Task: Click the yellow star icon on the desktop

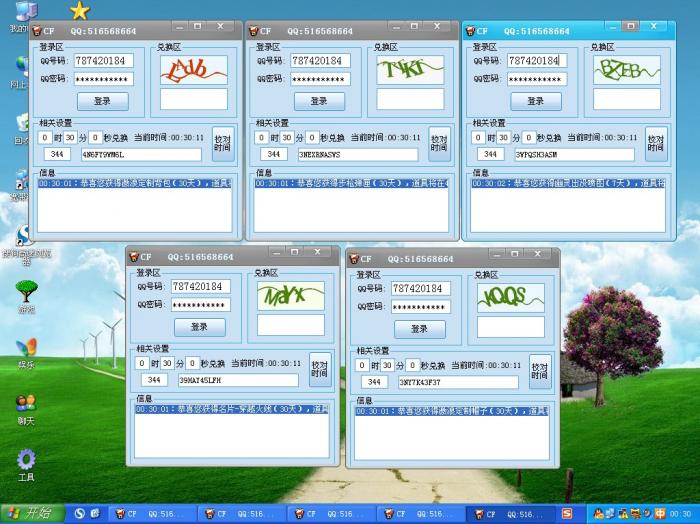Action: click(79, 11)
